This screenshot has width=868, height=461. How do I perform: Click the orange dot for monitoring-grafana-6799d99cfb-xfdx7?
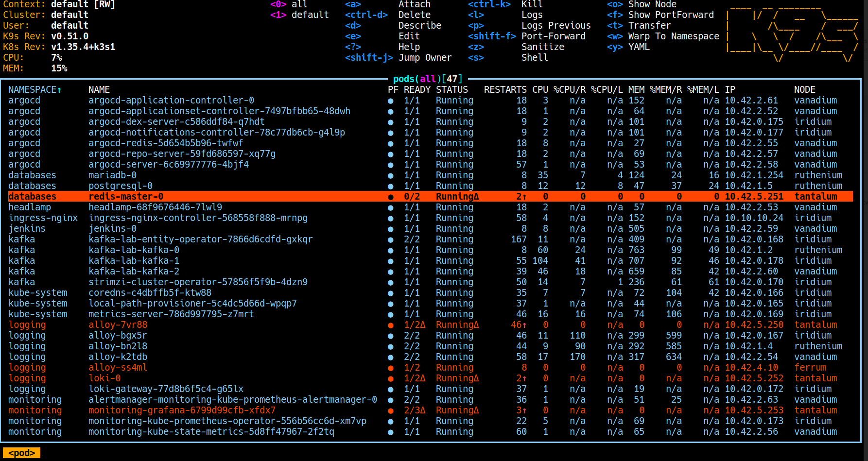[391, 410]
